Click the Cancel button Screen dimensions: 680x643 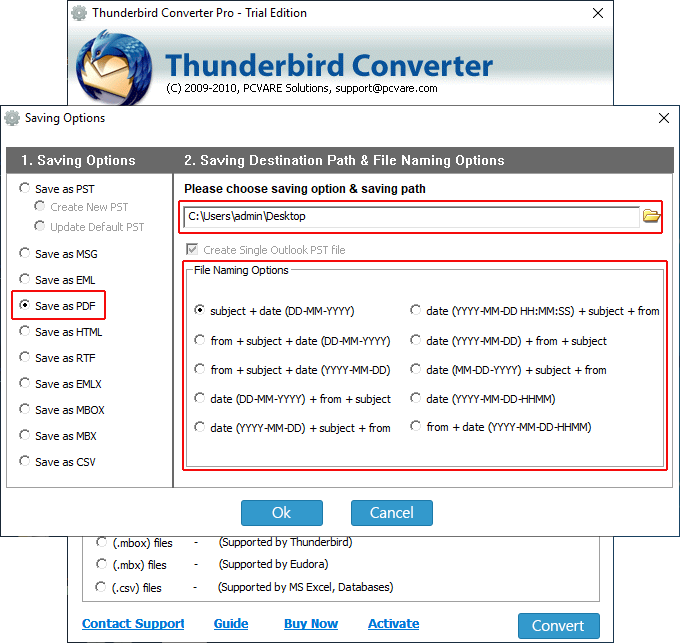(392, 513)
